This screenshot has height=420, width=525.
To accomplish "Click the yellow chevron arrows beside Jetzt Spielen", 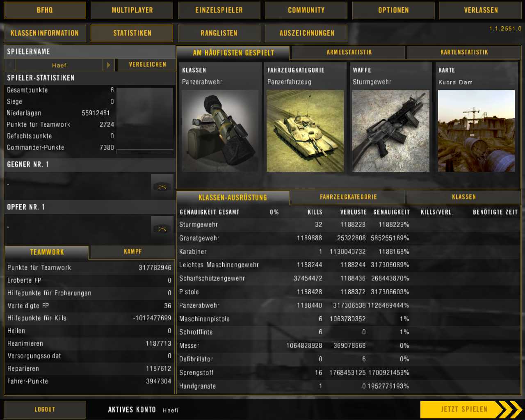I will 509,409.
